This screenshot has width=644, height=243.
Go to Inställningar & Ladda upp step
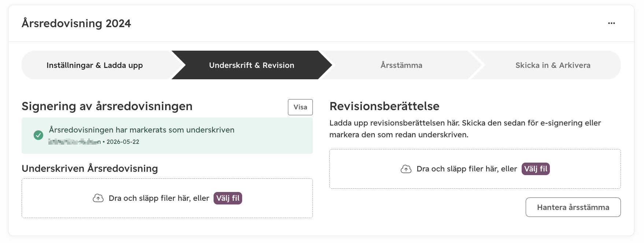[95, 65]
